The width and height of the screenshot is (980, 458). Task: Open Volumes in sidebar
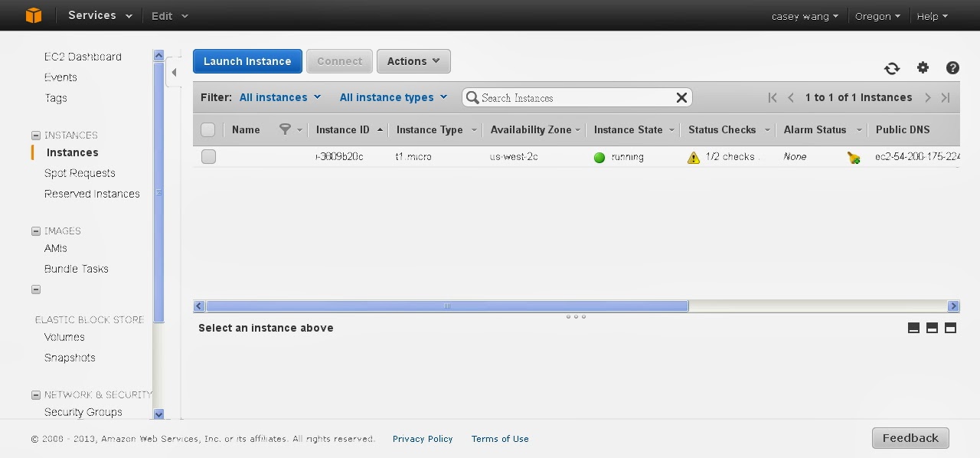[x=64, y=337]
